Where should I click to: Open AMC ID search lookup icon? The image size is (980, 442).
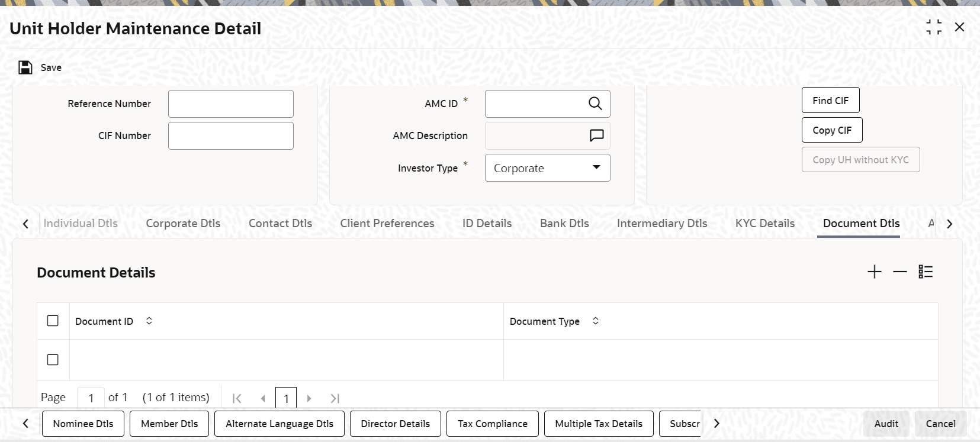pos(595,104)
